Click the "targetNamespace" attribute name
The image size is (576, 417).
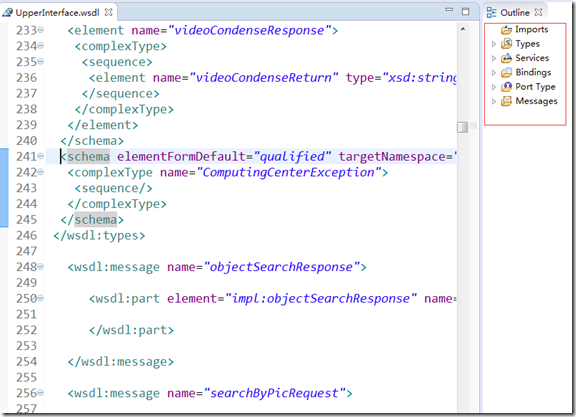coord(392,157)
